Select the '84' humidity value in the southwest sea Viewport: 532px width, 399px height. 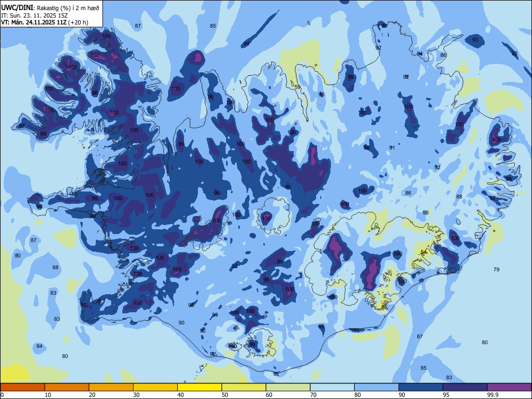tap(39, 346)
